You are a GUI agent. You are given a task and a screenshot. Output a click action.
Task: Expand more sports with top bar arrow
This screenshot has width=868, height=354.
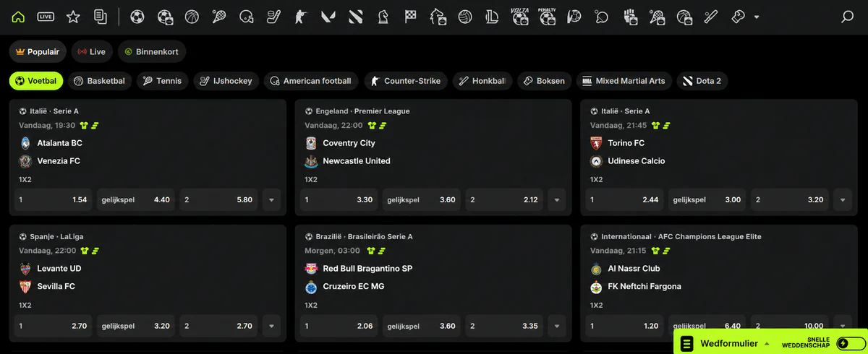point(757,17)
